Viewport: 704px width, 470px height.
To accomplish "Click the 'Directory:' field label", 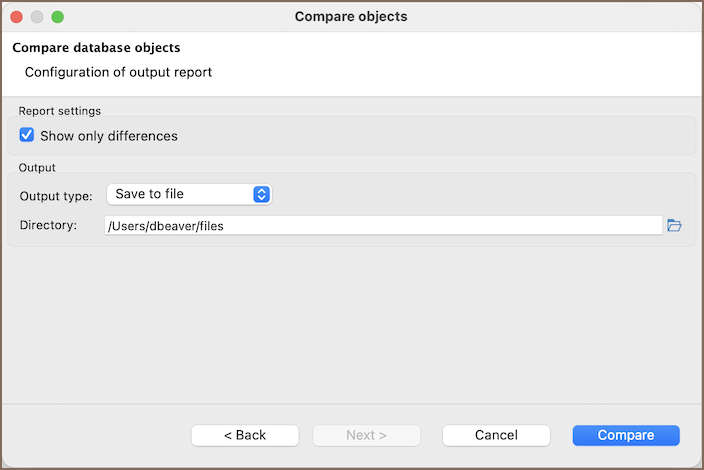I will click(48, 225).
